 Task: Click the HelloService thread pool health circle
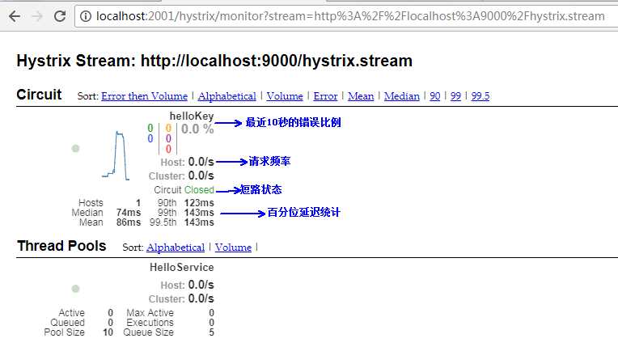coord(76,289)
